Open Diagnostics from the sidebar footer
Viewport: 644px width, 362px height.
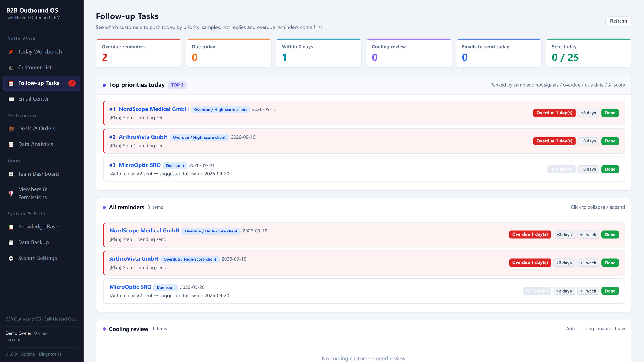pos(50,354)
